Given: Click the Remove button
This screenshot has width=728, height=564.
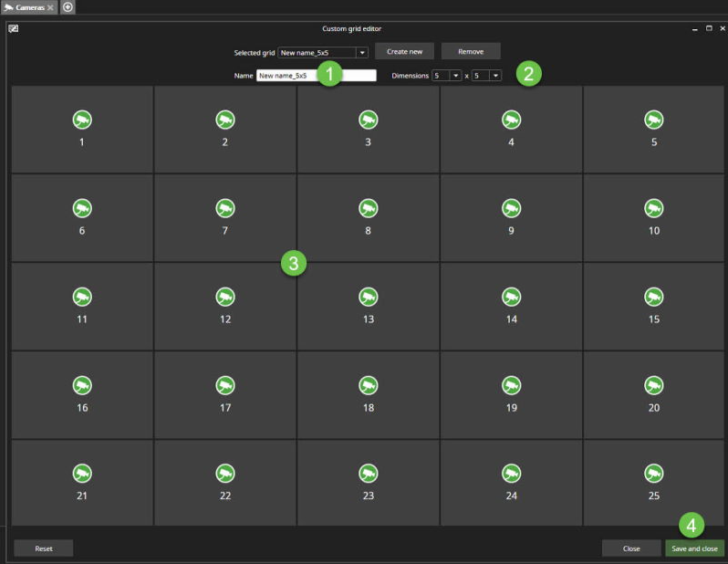Looking at the screenshot, I should click(x=471, y=52).
